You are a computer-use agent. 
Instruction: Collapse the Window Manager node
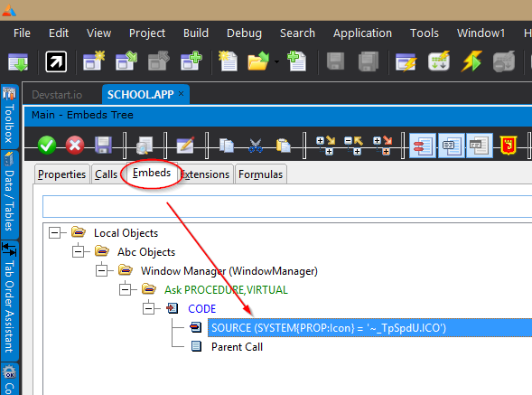pyautogui.click(x=102, y=270)
